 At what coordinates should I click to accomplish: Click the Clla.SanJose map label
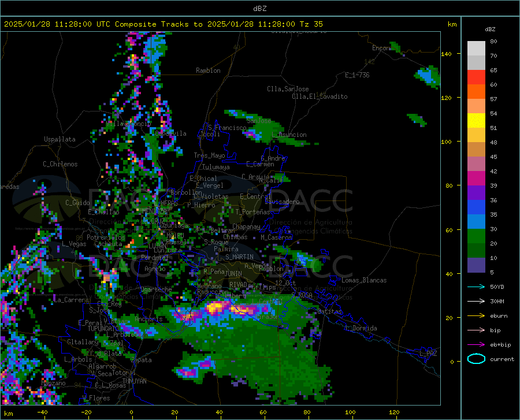tap(288, 89)
